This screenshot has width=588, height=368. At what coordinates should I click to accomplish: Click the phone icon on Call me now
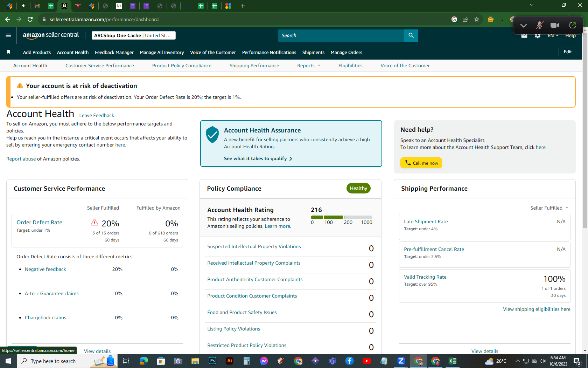pos(408,163)
